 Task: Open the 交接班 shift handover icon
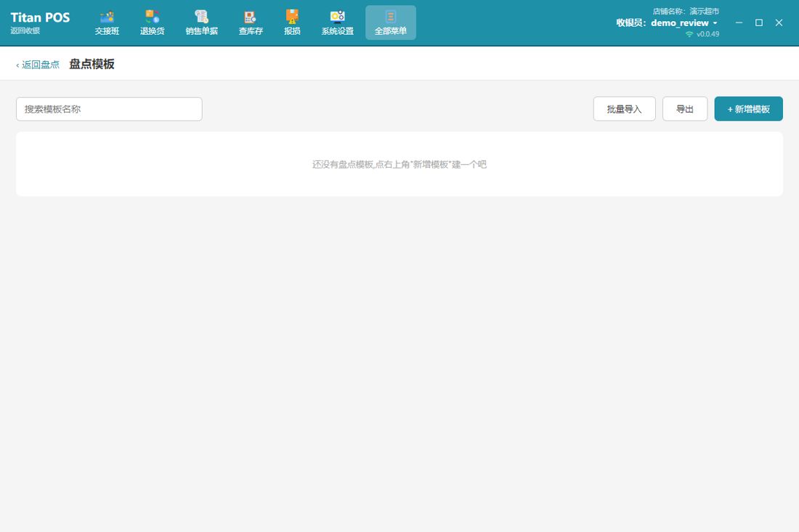coord(107,23)
